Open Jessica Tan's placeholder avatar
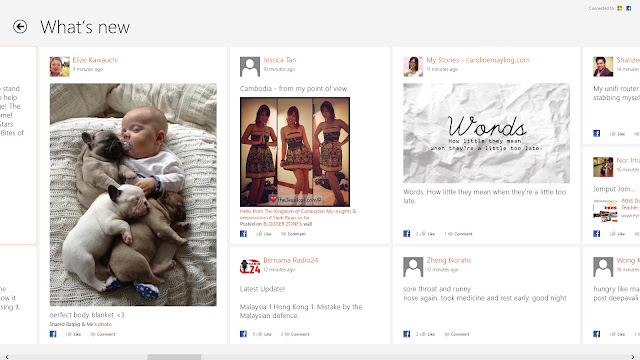Image resolution: width=640 pixels, height=360 pixels. coord(250,67)
